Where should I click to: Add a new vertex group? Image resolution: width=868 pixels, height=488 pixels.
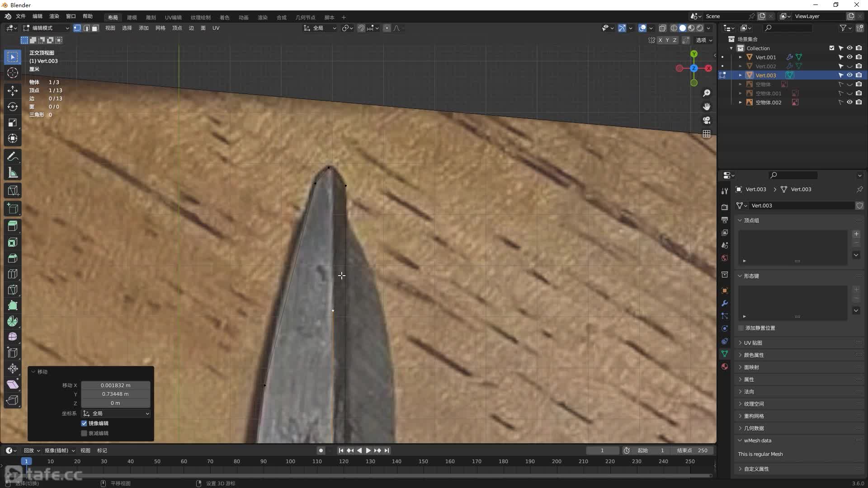[856, 234]
